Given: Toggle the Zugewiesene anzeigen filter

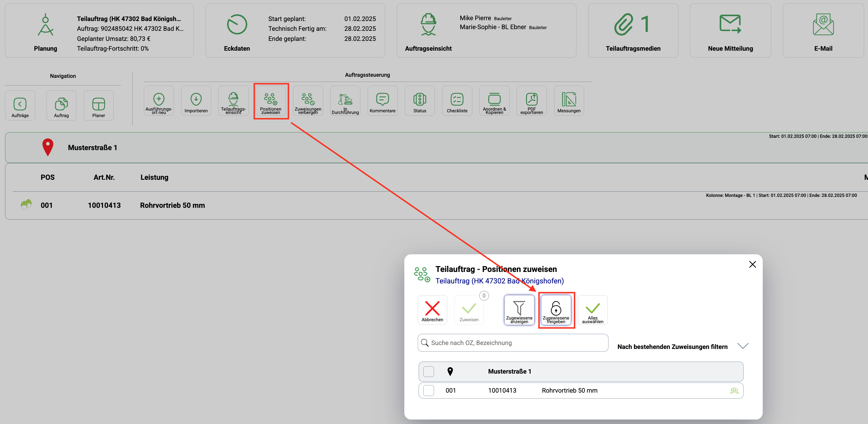Looking at the screenshot, I should point(519,310).
